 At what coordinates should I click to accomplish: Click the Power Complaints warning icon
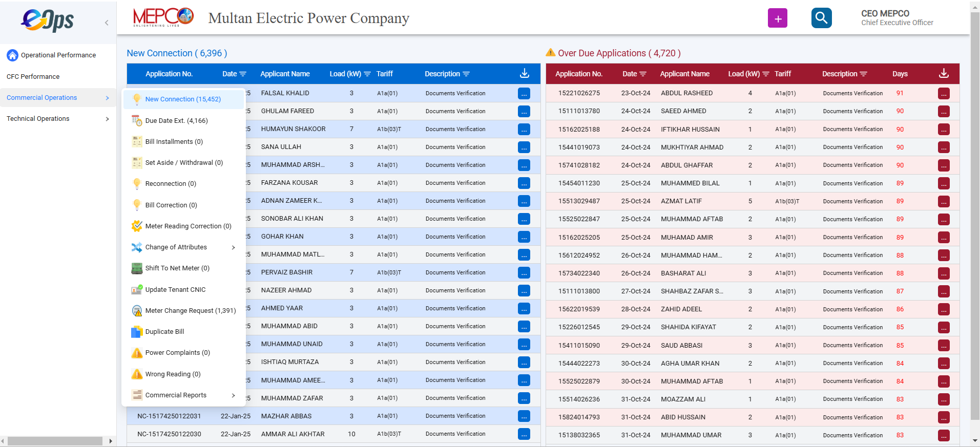click(137, 353)
